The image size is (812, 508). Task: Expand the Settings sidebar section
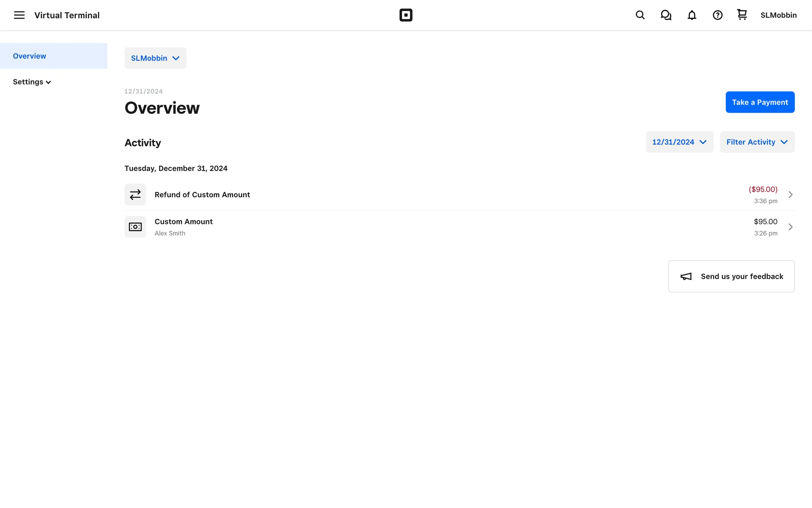pyautogui.click(x=32, y=82)
